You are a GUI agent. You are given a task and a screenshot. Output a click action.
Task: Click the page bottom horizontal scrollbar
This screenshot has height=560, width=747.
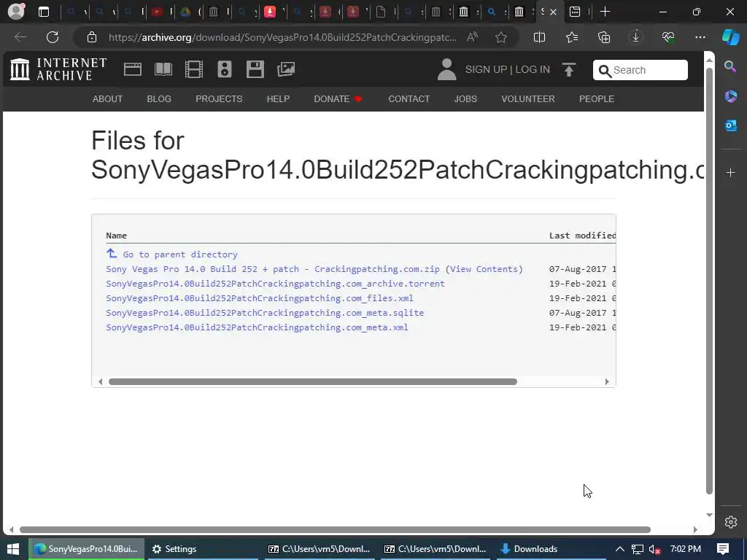335,529
